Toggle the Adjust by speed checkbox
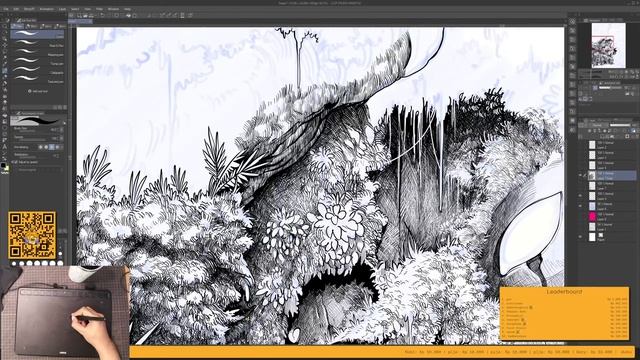The width and height of the screenshot is (640, 360). pyautogui.click(x=16, y=162)
